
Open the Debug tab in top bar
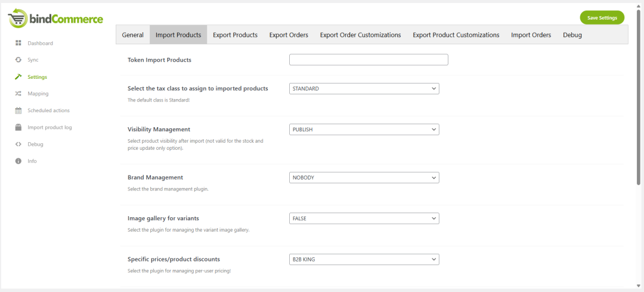(x=572, y=35)
